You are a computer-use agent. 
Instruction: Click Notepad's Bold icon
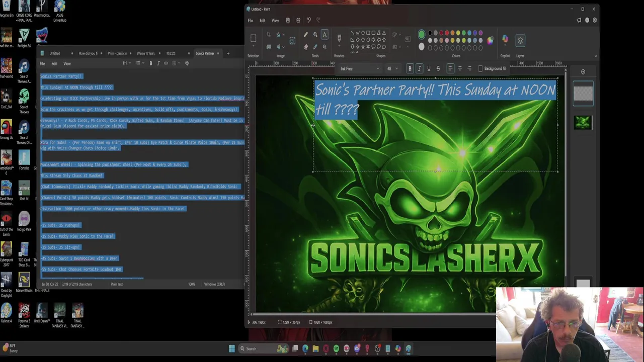pyautogui.click(x=150, y=63)
